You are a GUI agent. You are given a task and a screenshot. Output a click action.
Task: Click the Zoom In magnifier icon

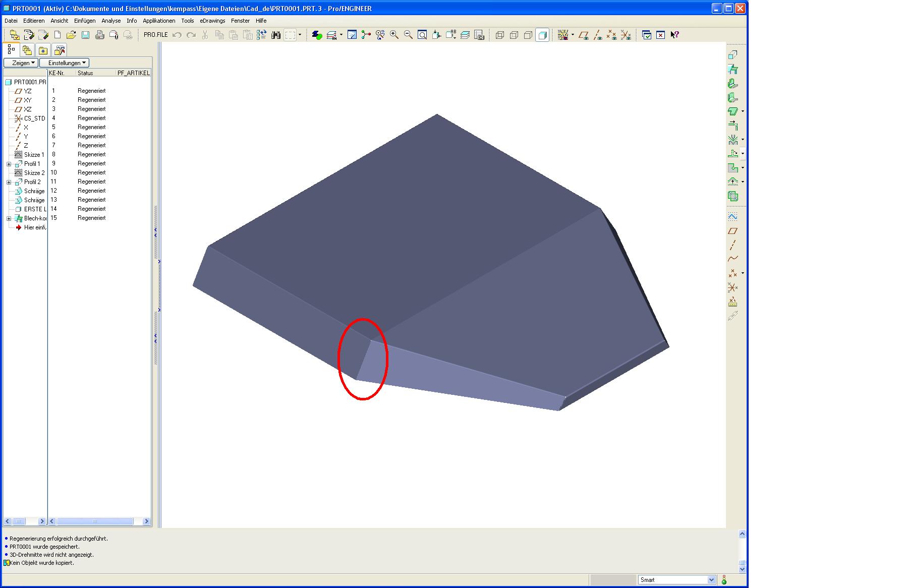point(394,35)
